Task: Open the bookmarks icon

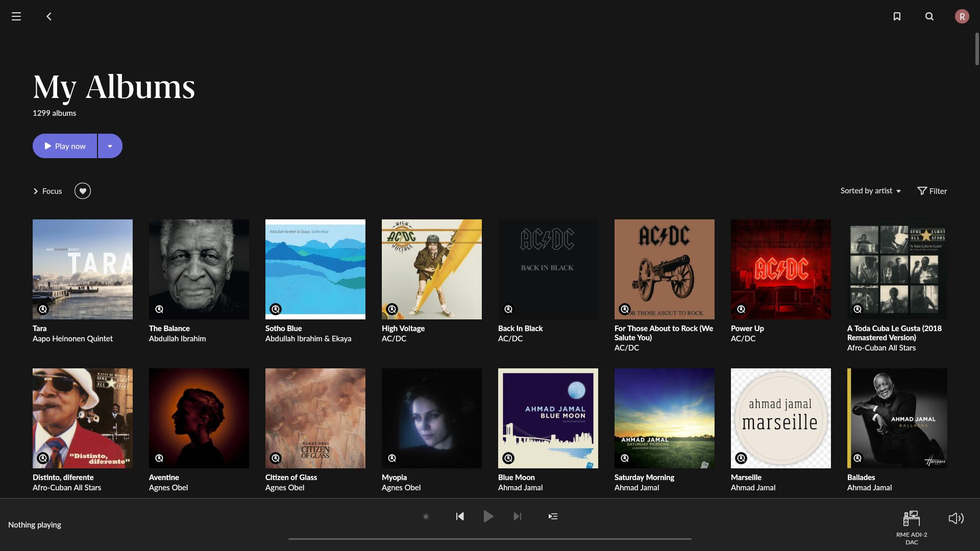Action: (x=897, y=16)
